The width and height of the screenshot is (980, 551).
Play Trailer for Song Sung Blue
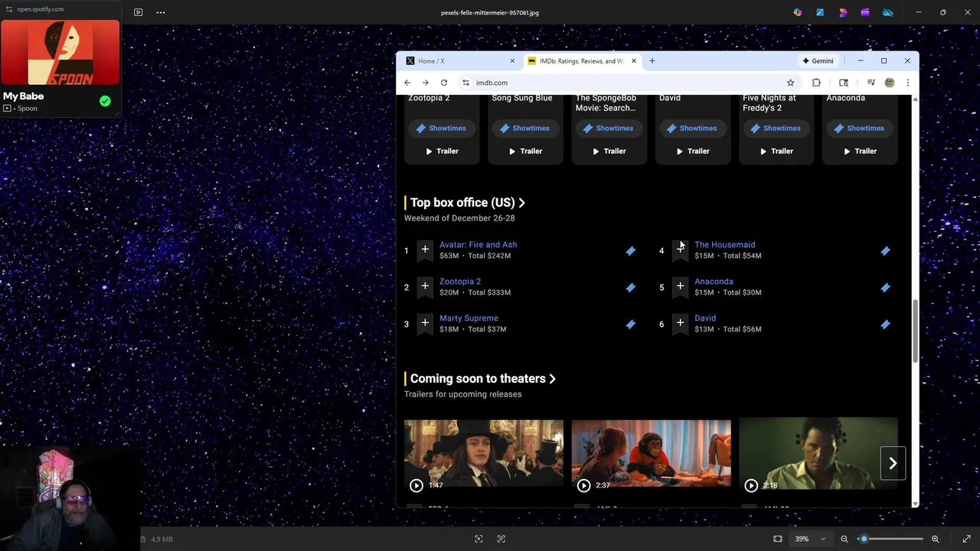point(524,152)
